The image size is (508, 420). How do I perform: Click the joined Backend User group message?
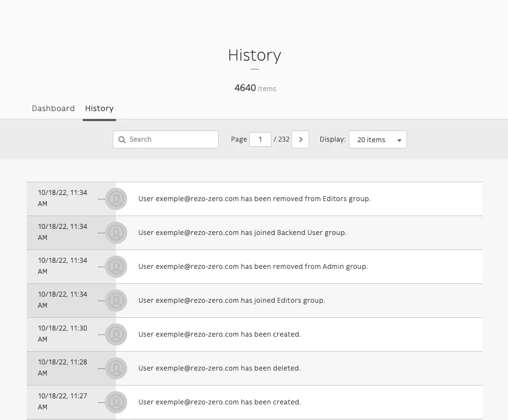tap(242, 233)
